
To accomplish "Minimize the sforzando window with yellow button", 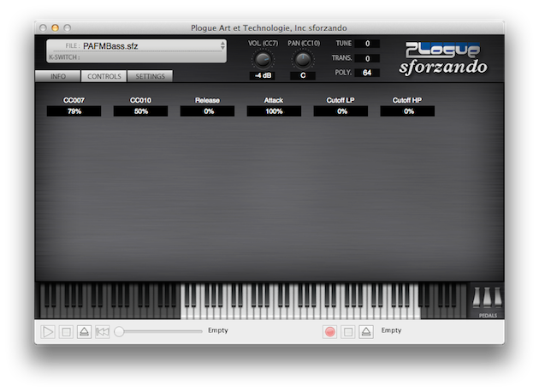I will pos(55,28).
